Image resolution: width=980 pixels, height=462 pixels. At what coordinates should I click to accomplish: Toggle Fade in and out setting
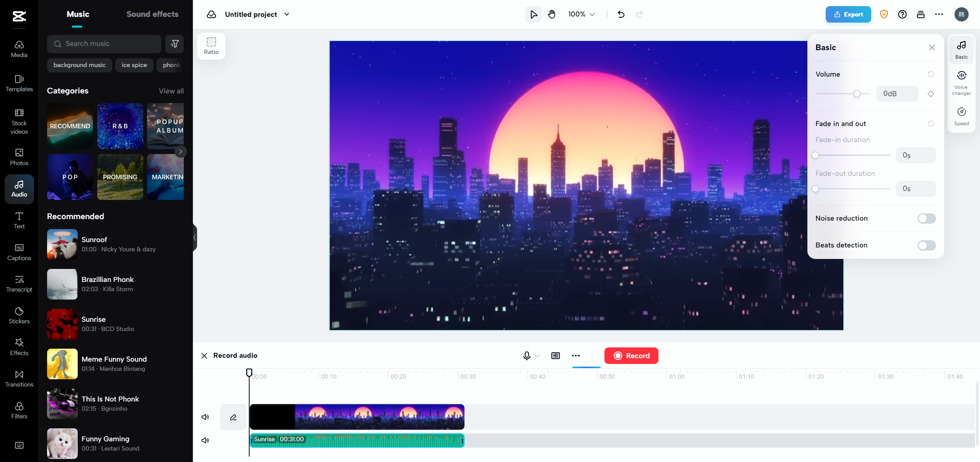coord(931,123)
